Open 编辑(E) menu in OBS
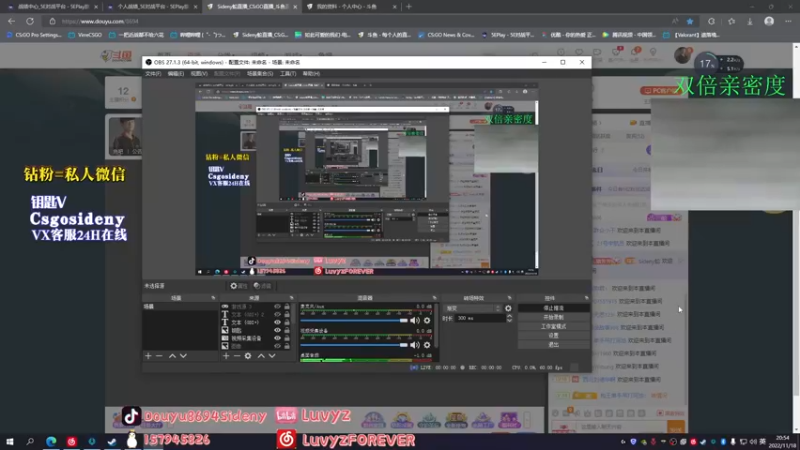The height and width of the screenshot is (450, 800). tap(176, 74)
